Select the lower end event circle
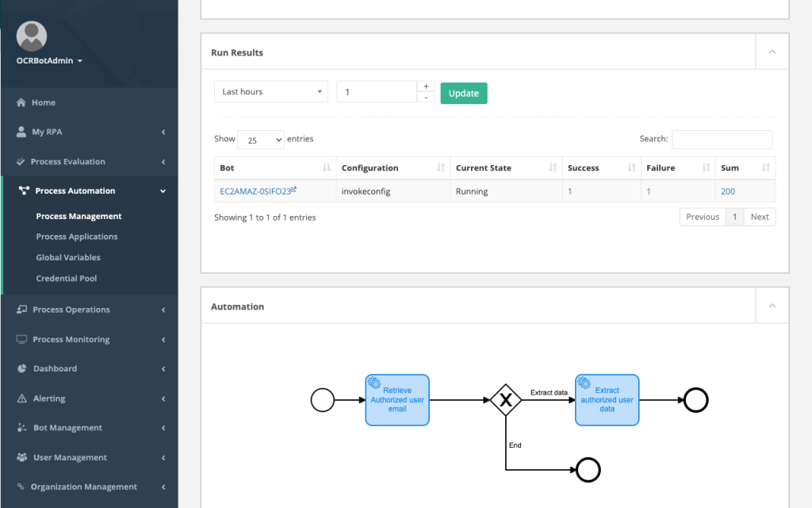This screenshot has height=508, width=812. coord(588,470)
